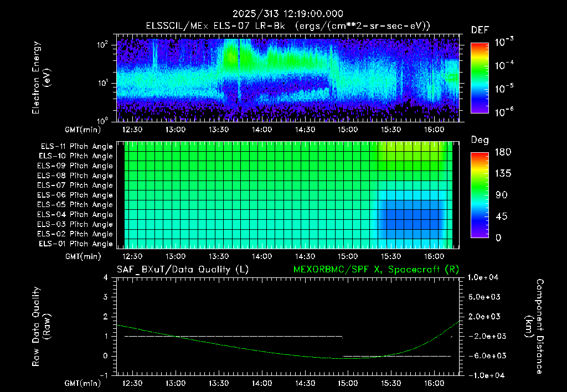Click the Deg label above the color scale
The width and height of the screenshot is (567, 392).
pyautogui.click(x=480, y=140)
